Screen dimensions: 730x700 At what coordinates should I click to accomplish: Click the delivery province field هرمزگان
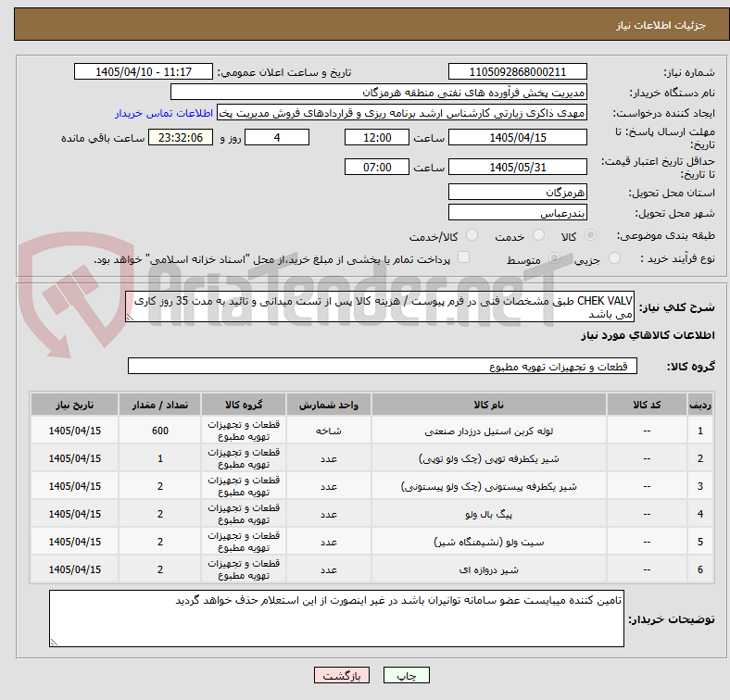coord(517,192)
